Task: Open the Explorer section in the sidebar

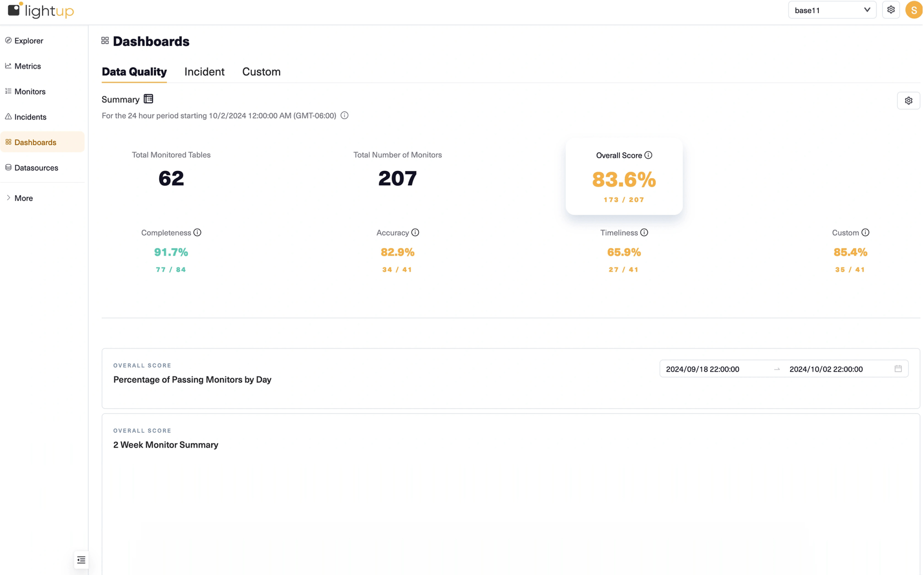Action: (x=28, y=40)
